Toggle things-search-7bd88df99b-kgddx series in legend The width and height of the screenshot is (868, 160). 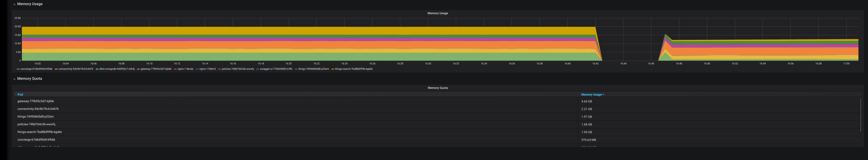tap(354, 69)
